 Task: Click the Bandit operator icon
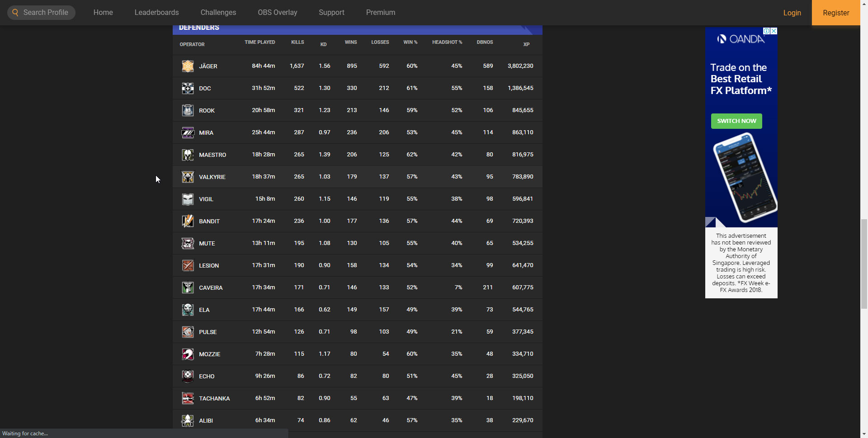188,221
